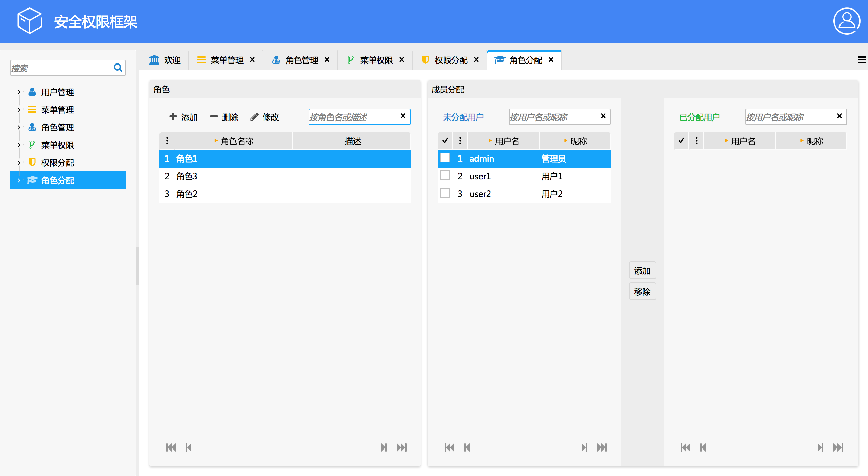Click the user profile avatar icon
This screenshot has height=476, width=868.
click(846, 21)
